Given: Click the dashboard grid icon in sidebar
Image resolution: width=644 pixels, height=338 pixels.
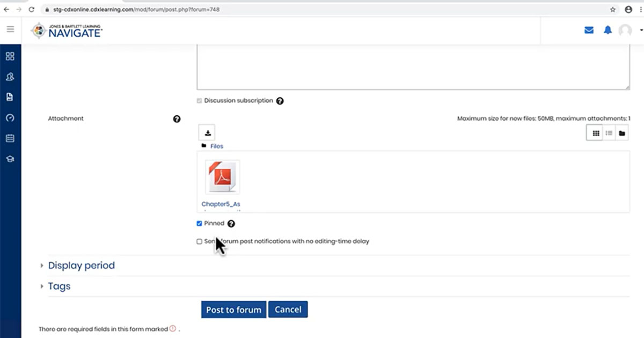Looking at the screenshot, I should [x=10, y=56].
